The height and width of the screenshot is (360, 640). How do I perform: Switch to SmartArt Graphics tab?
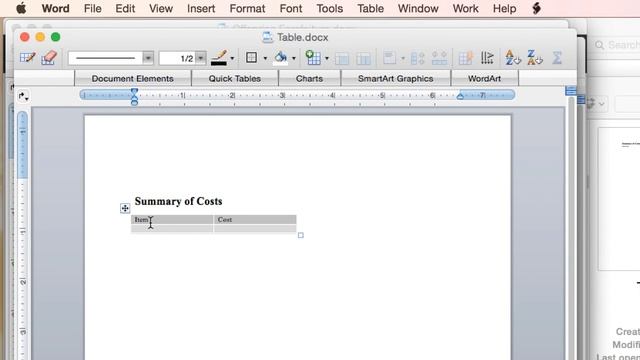(x=396, y=78)
